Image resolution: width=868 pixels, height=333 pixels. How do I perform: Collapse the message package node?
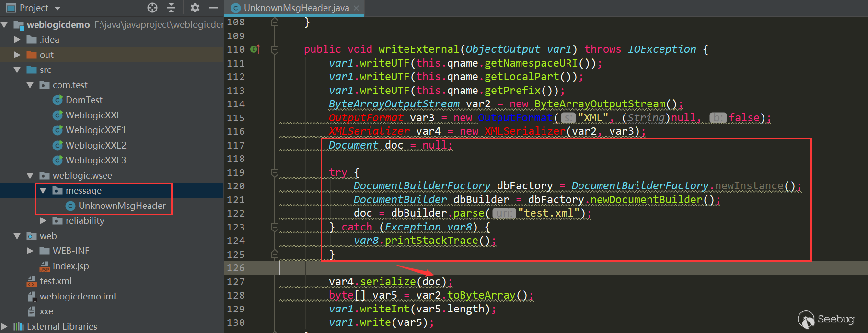[x=43, y=191]
